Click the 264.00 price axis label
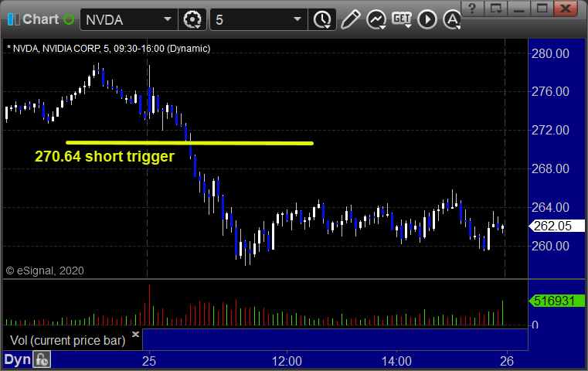 point(550,207)
